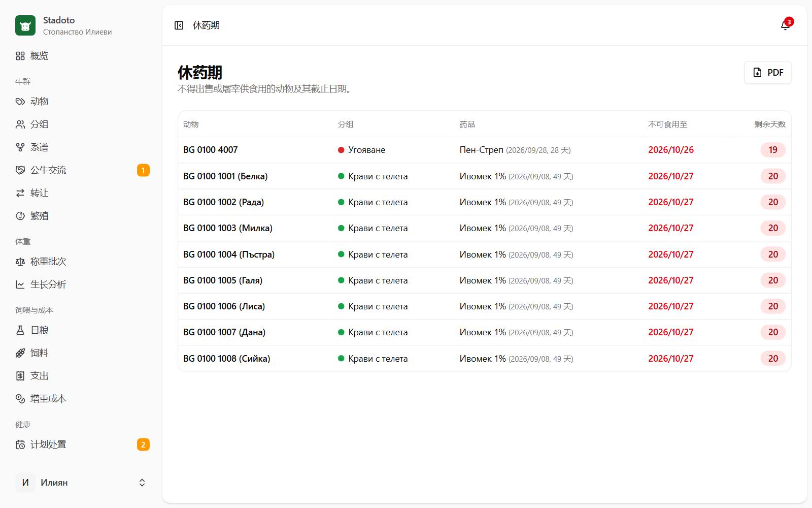Click animal BG 0100 1008 (Сийка)

coord(227,359)
